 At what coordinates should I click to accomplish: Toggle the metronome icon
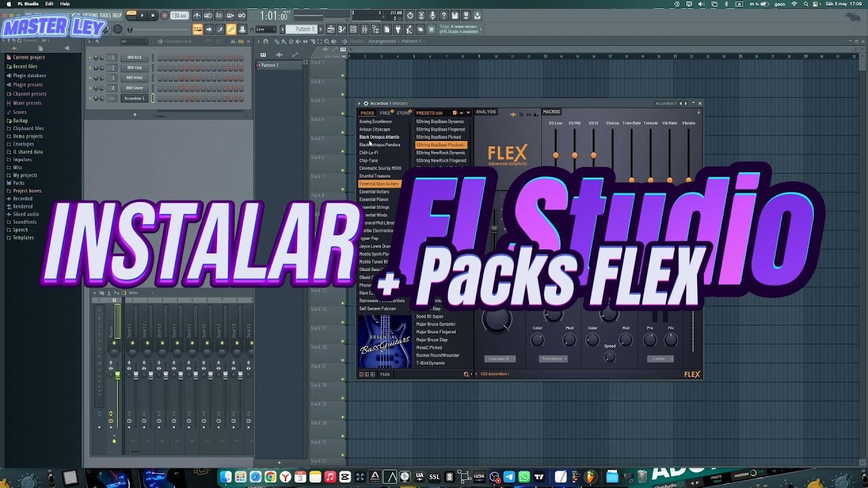tap(197, 16)
